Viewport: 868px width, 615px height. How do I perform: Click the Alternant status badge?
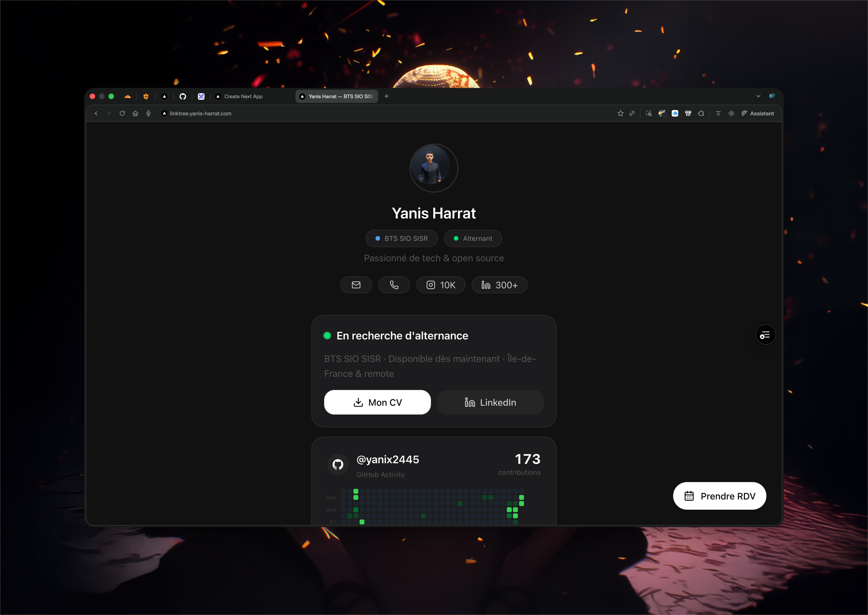pos(473,238)
